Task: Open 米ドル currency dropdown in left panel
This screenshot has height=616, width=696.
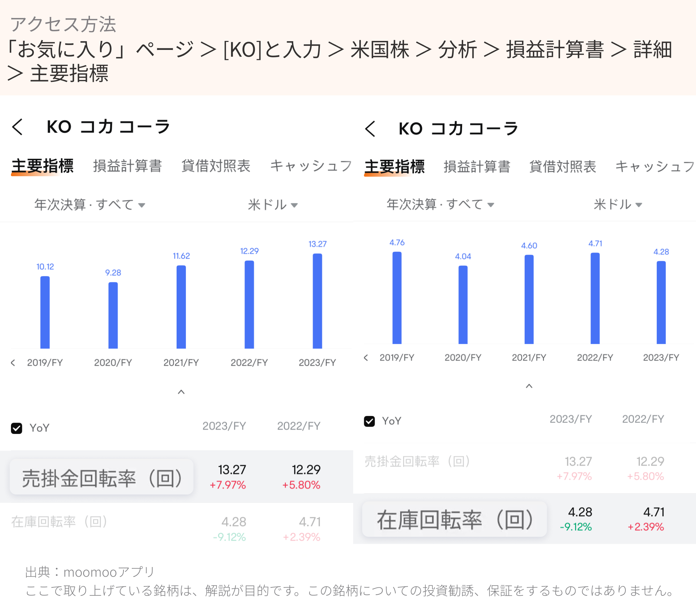Action: click(273, 205)
